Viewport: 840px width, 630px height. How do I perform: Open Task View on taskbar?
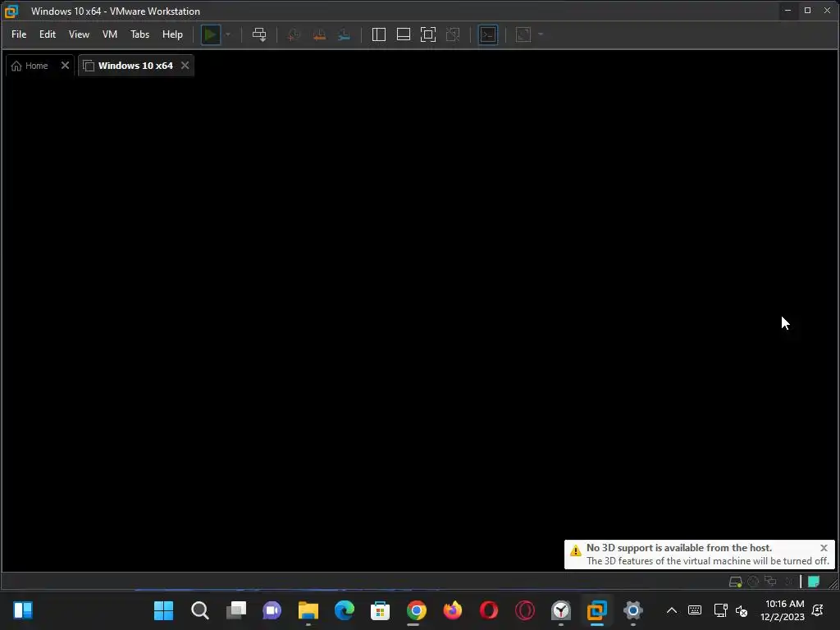click(235, 610)
